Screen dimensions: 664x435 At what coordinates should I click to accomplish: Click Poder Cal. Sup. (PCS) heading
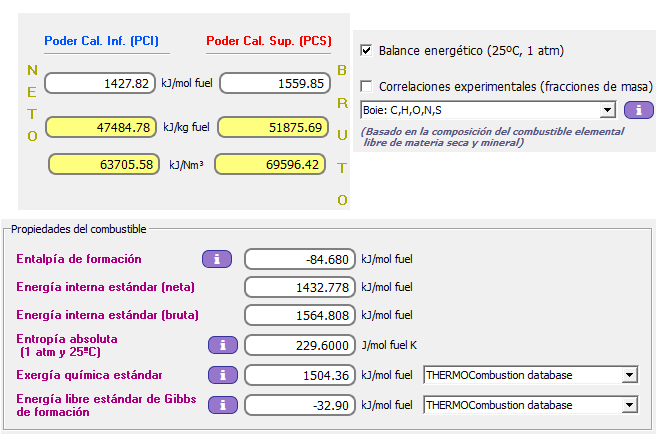click(268, 42)
